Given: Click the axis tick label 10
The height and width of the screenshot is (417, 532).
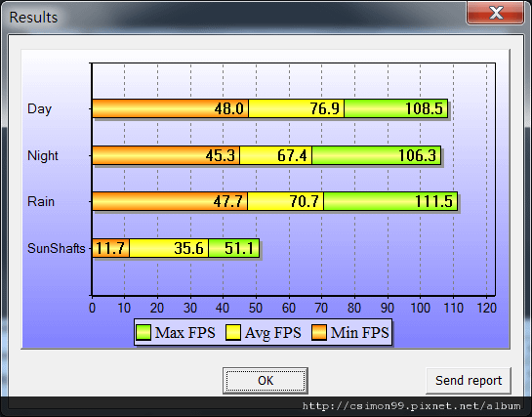Looking at the screenshot, I should pos(124,308).
